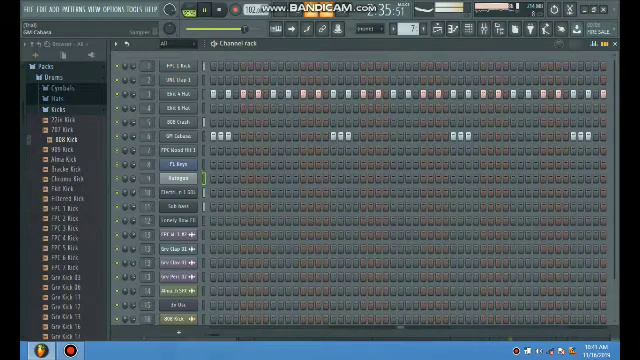Screen dimensions: 640x360
Task: Mute the Sub Bass channel green LED
Action: pos(117,207)
